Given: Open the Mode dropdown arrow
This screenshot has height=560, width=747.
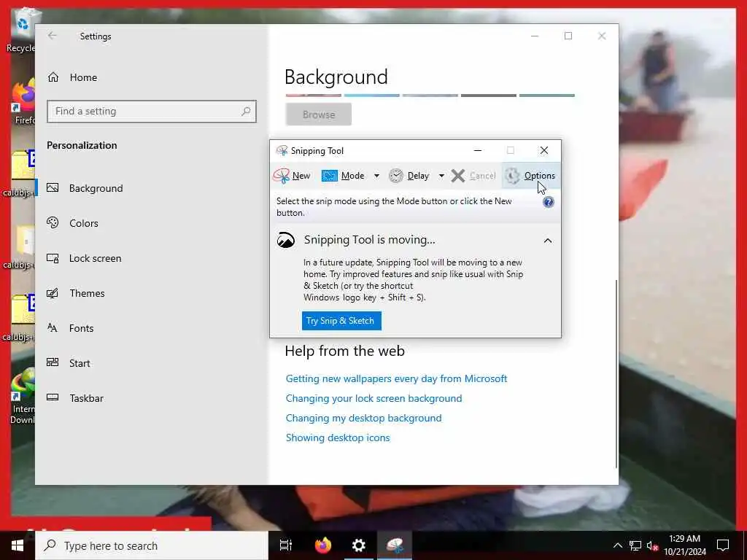Looking at the screenshot, I should pos(376,176).
